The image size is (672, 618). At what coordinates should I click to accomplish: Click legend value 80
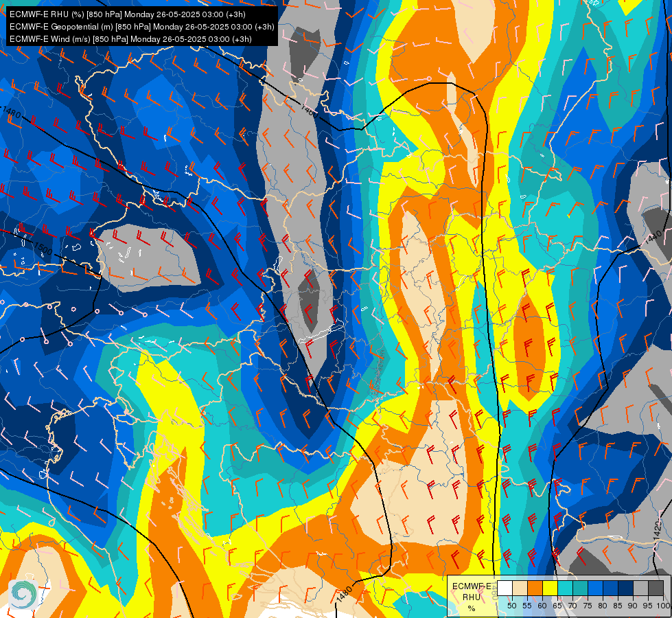tap(603, 606)
